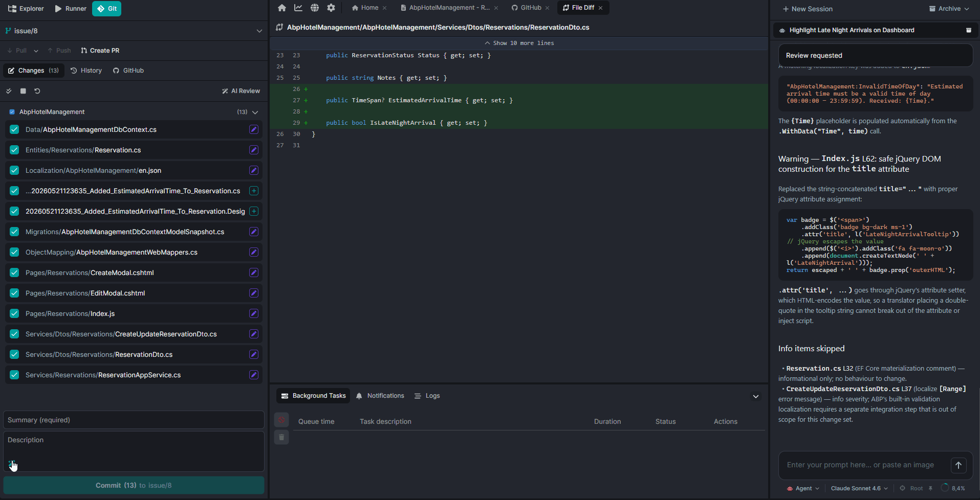Click the session panel icon beside Highlight Late Night Arrivals
980x500 pixels.
point(969,30)
